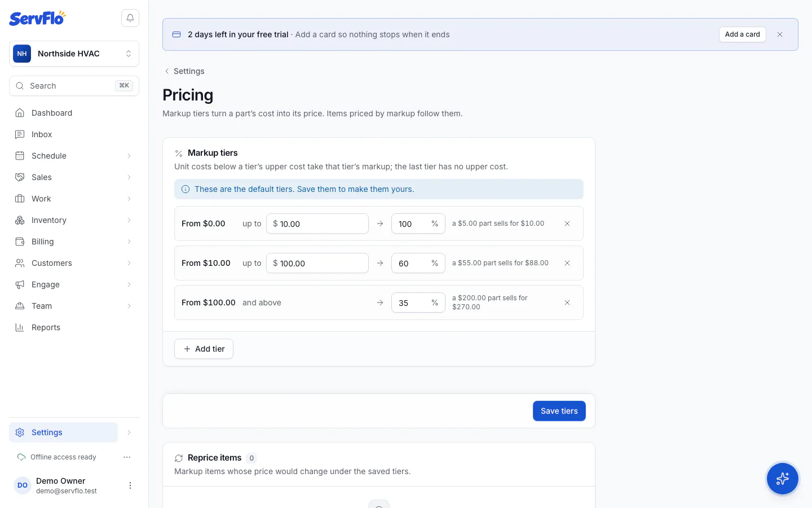The width and height of the screenshot is (812, 508).
Task: Expand the Team submenu chevron
Action: coord(129,306)
